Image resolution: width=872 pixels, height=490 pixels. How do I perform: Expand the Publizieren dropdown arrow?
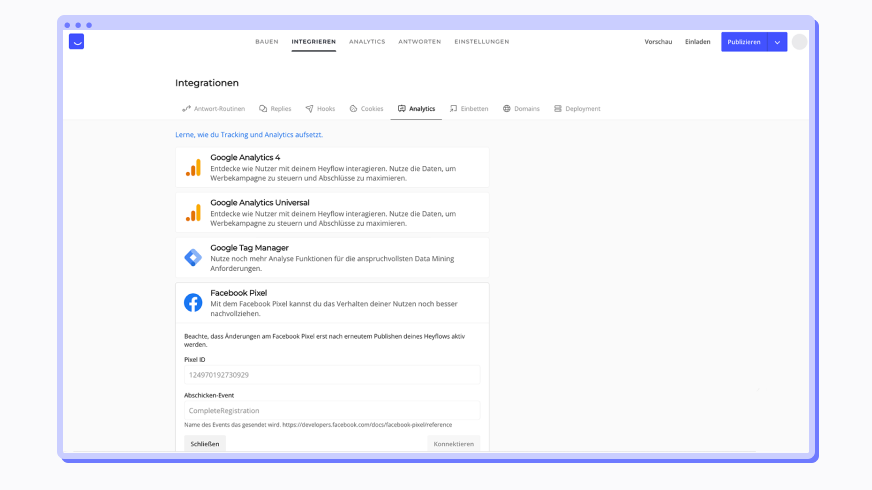click(777, 42)
